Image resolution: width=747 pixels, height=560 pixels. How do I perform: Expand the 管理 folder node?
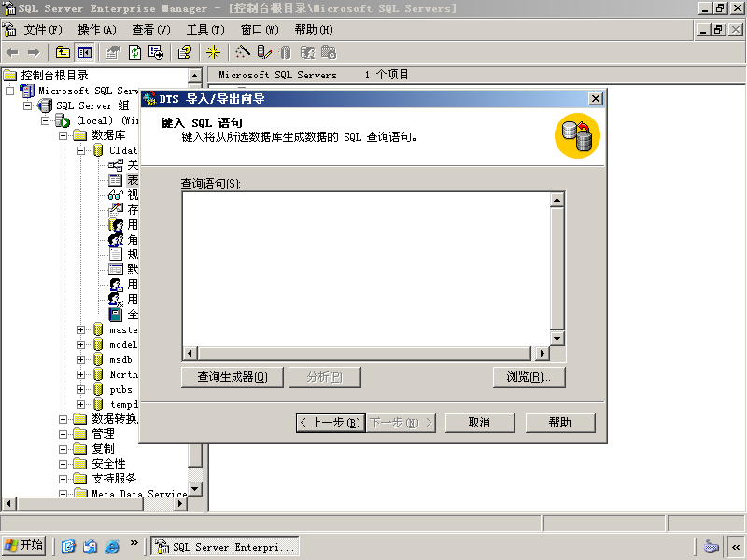click(x=63, y=434)
